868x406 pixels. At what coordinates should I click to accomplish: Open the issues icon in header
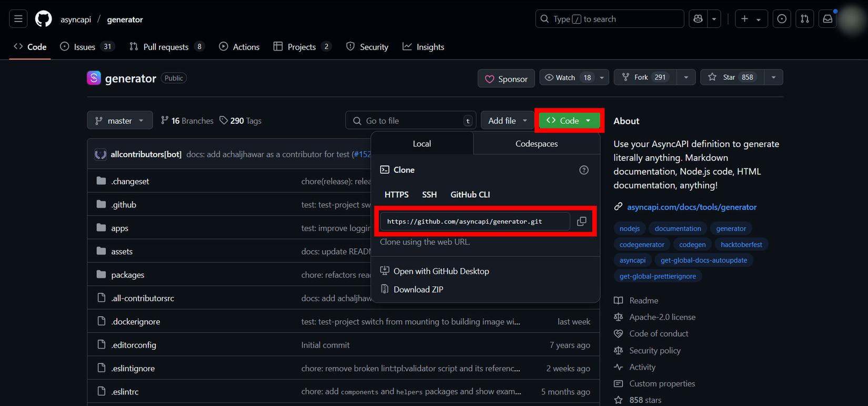782,19
